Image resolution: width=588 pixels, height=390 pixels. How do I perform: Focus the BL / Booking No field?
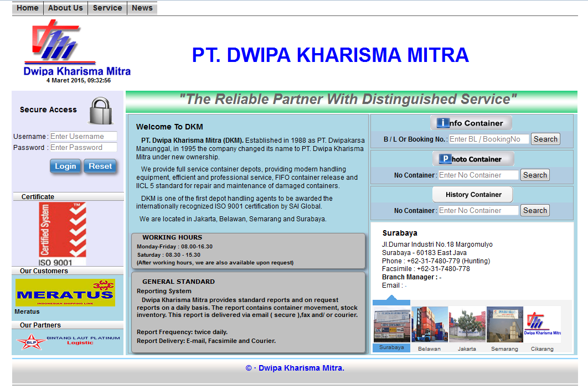tap(489, 139)
